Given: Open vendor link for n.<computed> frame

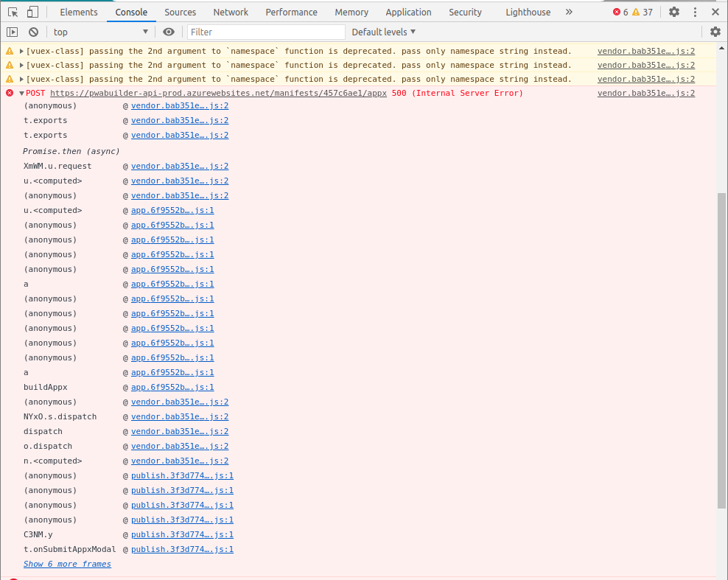Looking at the screenshot, I should [180, 461].
